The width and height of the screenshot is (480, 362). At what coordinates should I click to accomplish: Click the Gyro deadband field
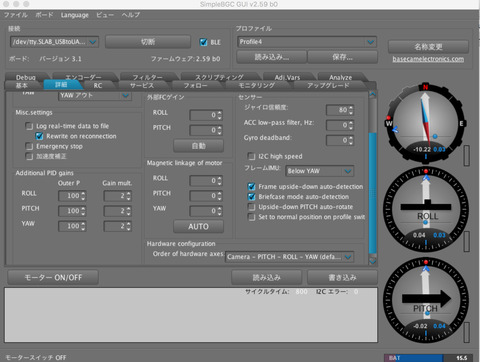pyautogui.click(x=340, y=140)
